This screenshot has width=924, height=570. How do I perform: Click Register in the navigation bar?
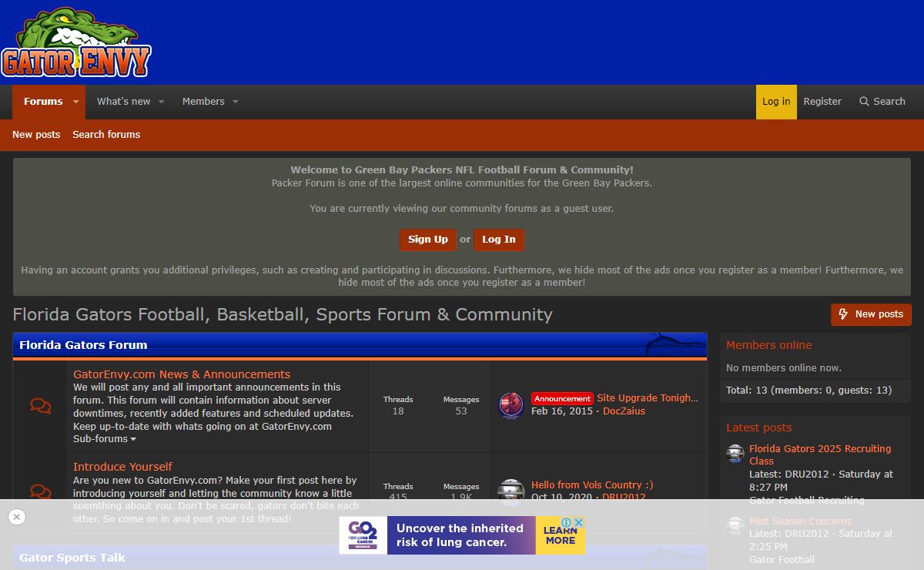point(822,102)
